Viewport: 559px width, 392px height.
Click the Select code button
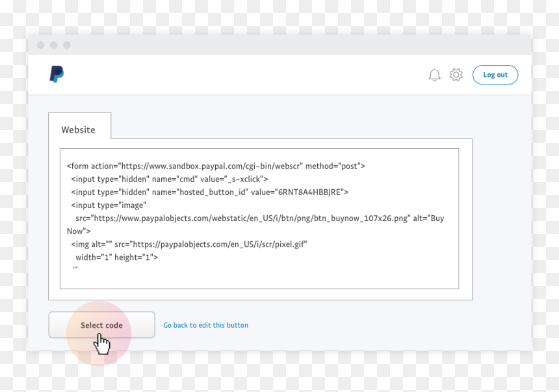pyautogui.click(x=101, y=325)
